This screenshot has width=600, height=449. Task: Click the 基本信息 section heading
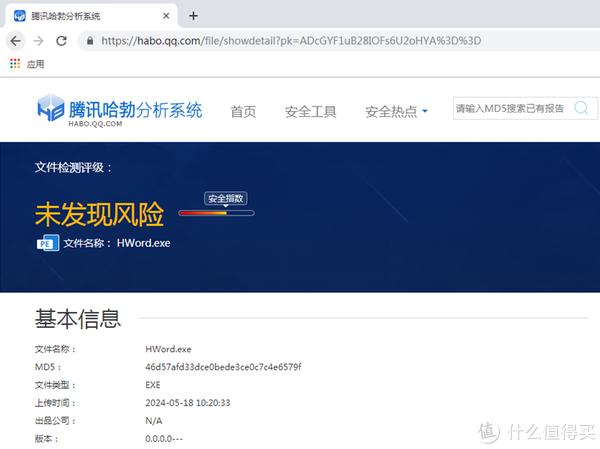78,318
